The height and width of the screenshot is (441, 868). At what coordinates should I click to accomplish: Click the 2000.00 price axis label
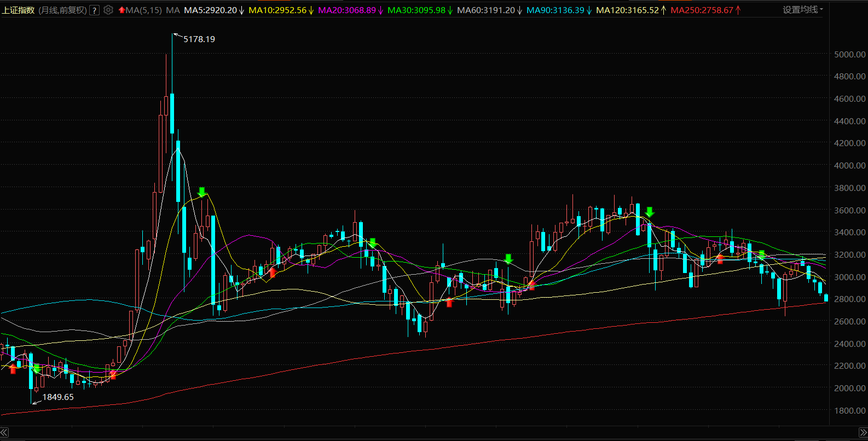pos(850,388)
